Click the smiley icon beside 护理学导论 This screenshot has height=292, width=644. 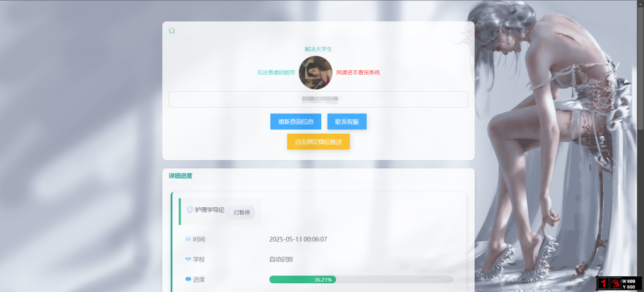190,210
